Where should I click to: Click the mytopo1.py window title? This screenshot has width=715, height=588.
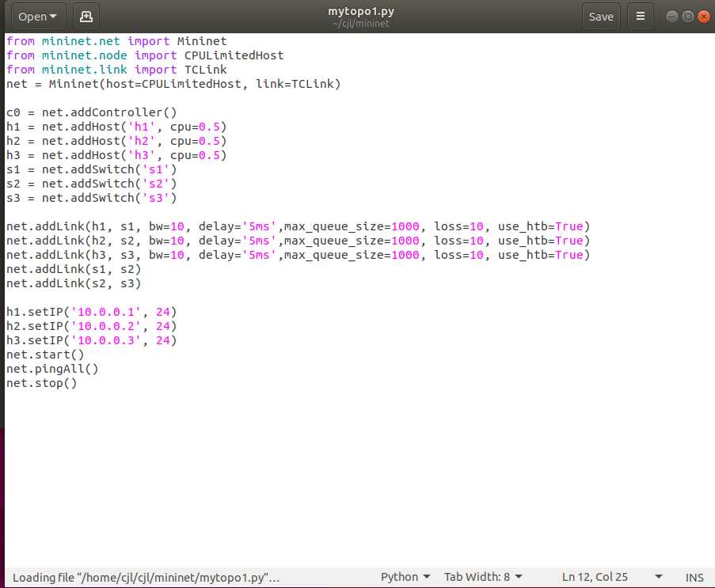coord(361,11)
